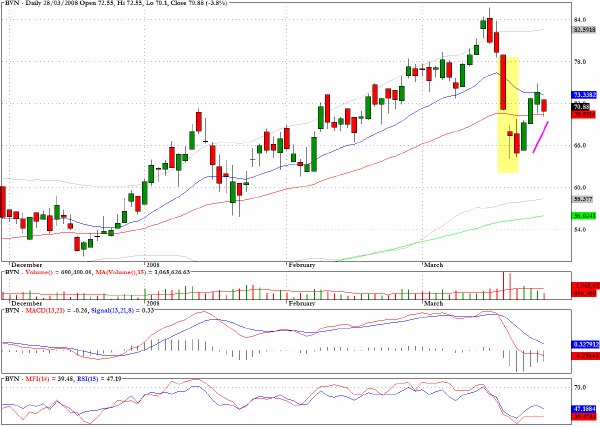The height and width of the screenshot is (427, 600).
Task: Select the blue 0.327912 signal axis tag
Action: click(585, 345)
